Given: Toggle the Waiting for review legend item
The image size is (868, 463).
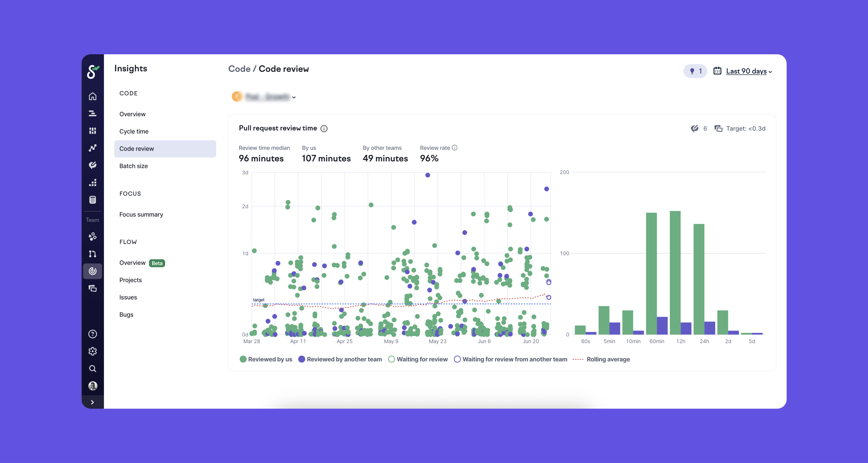Looking at the screenshot, I should pos(418,359).
